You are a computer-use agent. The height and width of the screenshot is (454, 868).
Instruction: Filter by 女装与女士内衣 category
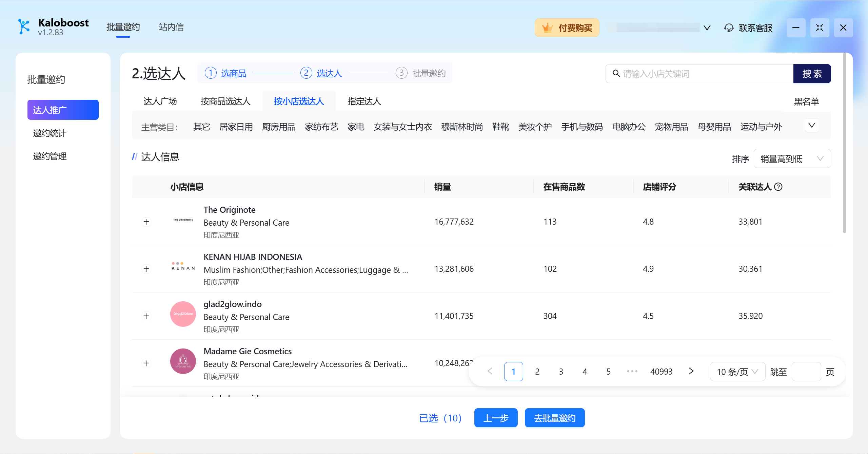pos(403,127)
